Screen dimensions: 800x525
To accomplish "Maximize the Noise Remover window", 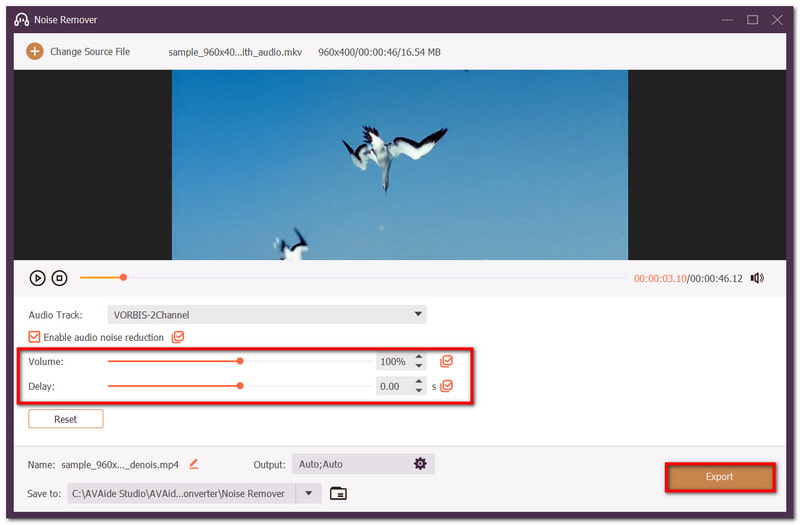I will click(753, 20).
